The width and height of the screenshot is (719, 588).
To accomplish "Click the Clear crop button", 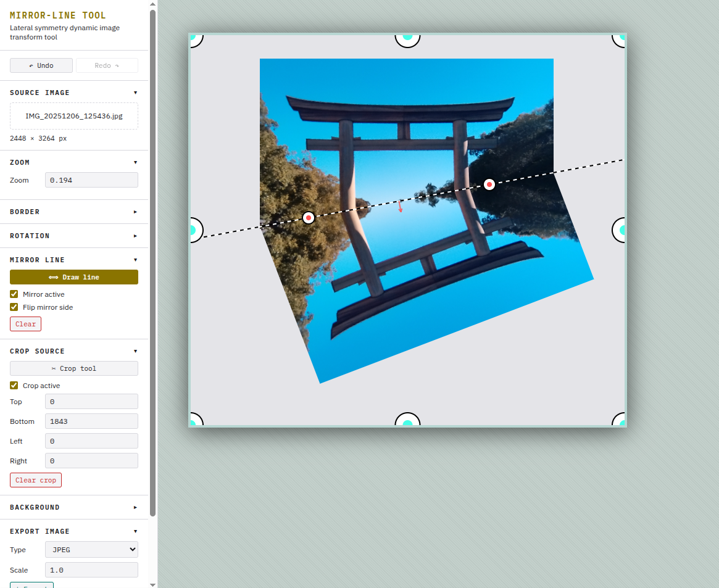I will [x=36, y=480].
